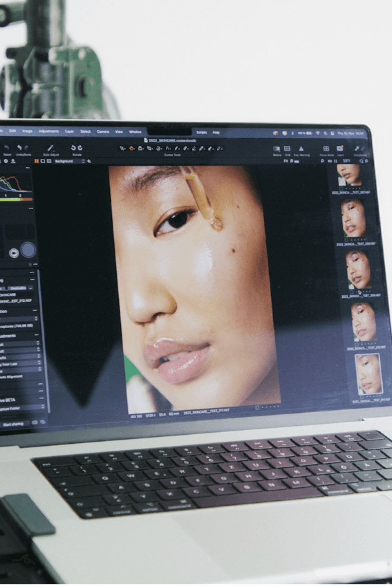Select the Straighten cursor tool
The width and height of the screenshot is (392, 587).
point(159,148)
